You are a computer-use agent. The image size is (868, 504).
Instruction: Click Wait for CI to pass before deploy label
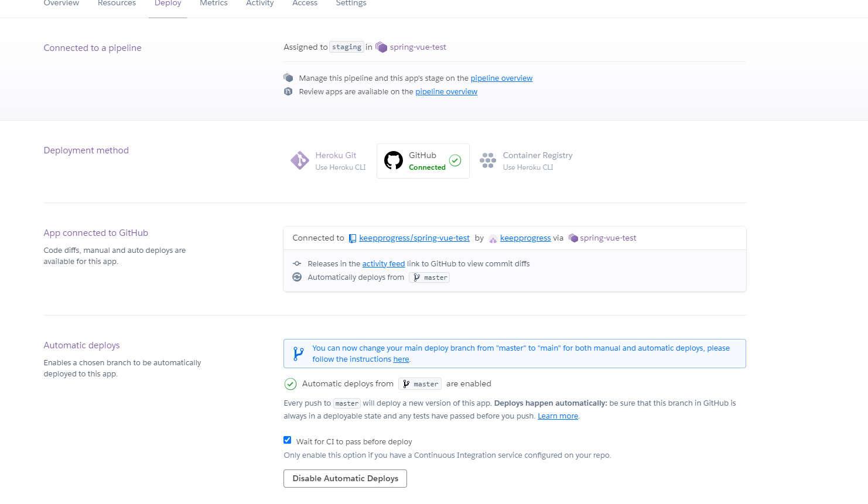[354, 442]
